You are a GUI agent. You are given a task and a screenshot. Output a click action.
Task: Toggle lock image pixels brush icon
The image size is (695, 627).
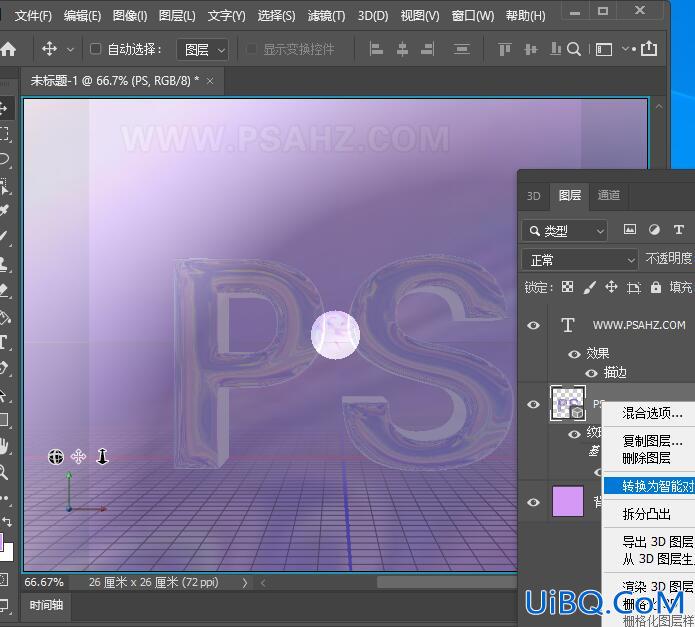tap(590, 287)
